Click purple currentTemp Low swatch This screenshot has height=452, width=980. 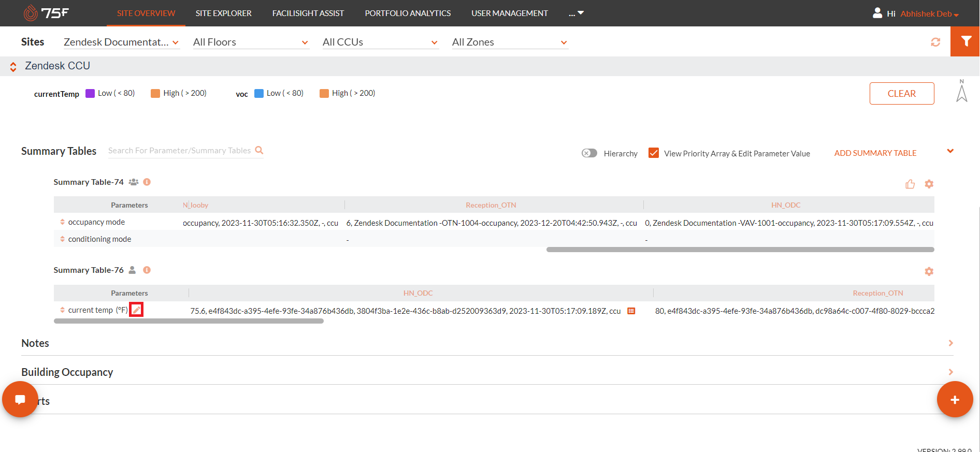(90, 93)
